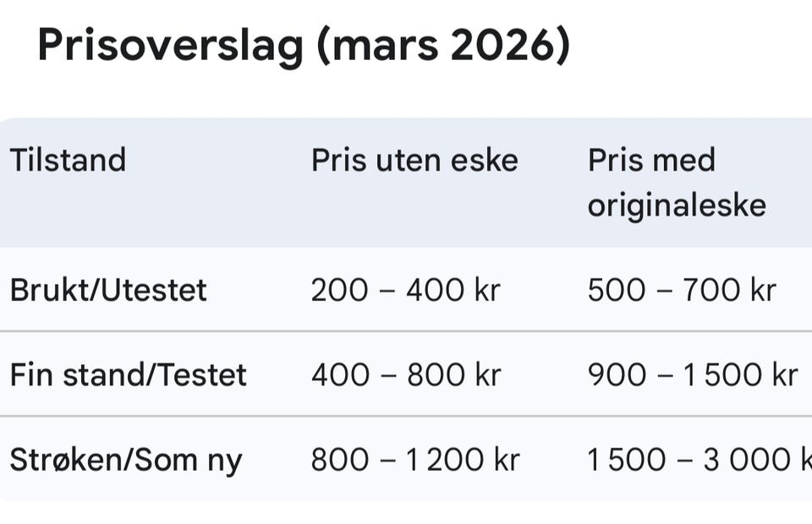The width and height of the screenshot is (812, 524).
Task: Click the Brukt/Utestet row label
Action: coord(108,290)
